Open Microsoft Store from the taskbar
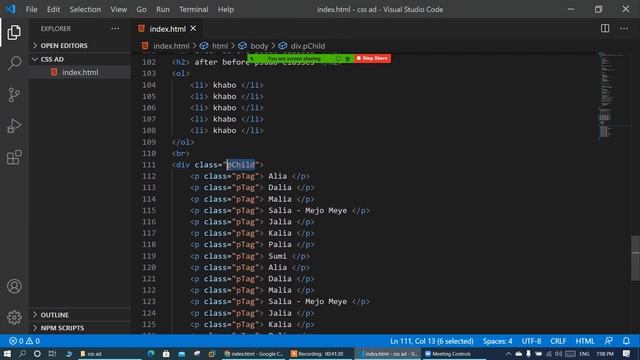Viewport: 640px width, 360px height. tap(166, 353)
